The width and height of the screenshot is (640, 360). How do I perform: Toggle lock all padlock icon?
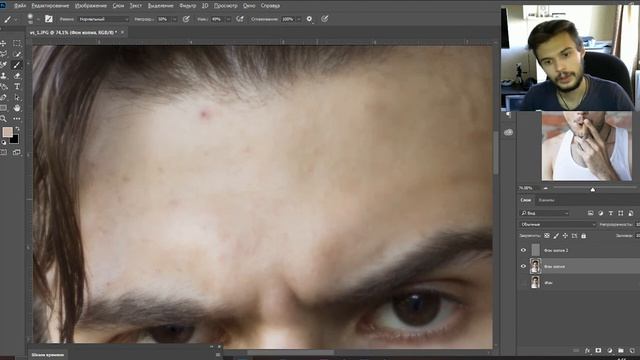[x=584, y=236]
